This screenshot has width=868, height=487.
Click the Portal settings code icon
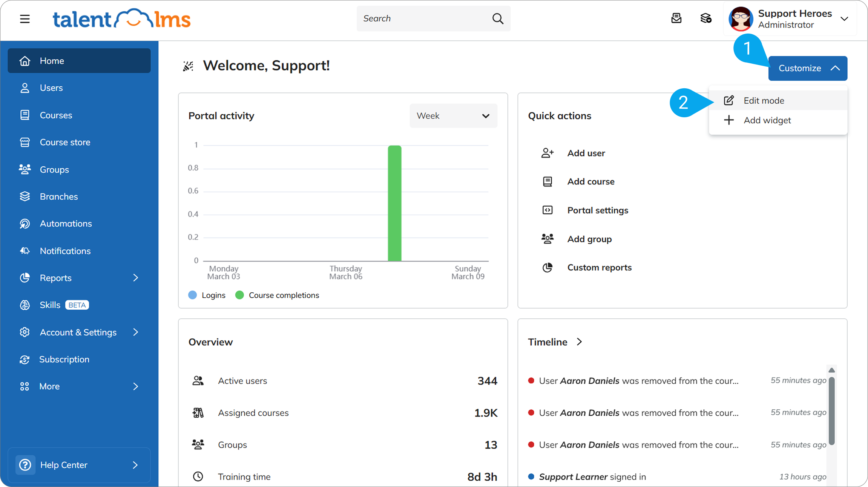(547, 210)
